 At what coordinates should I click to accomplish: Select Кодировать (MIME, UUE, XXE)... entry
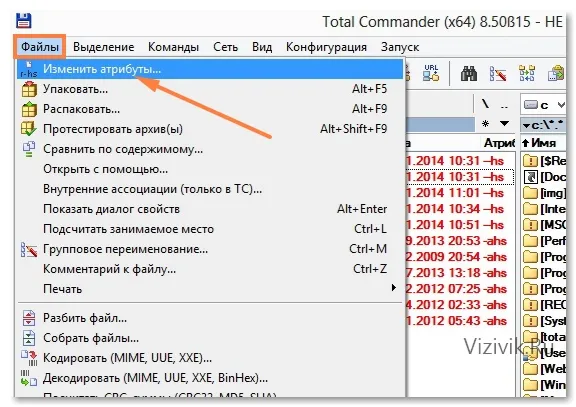[210, 358]
